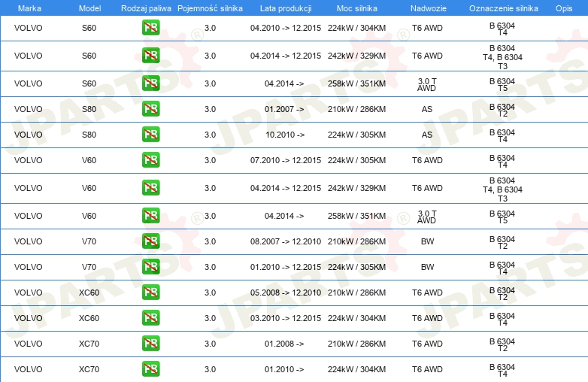The height and width of the screenshot is (382, 588).
Task: Click fuel icon in XC60 224kW/304KM row
Action: click(x=150, y=317)
